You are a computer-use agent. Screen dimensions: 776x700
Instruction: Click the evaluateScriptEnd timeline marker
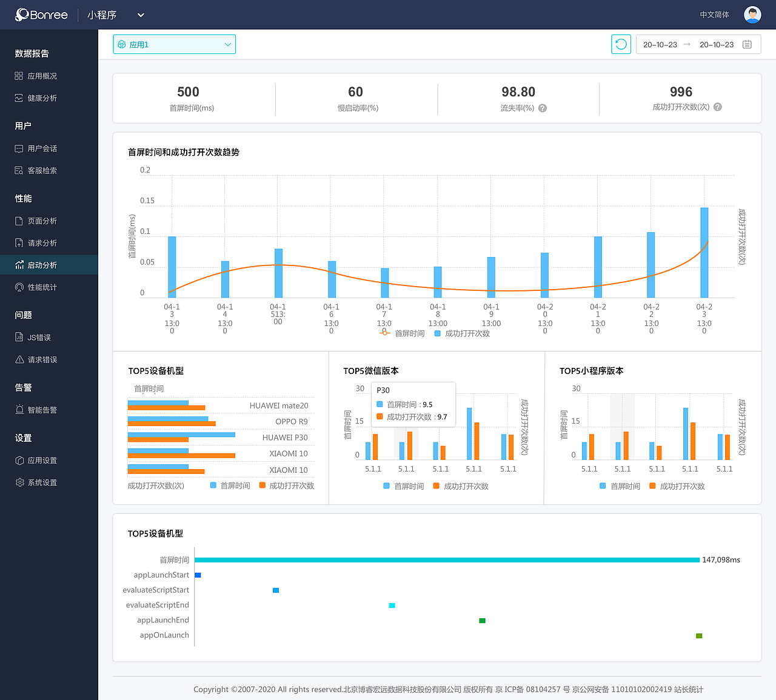coord(392,605)
